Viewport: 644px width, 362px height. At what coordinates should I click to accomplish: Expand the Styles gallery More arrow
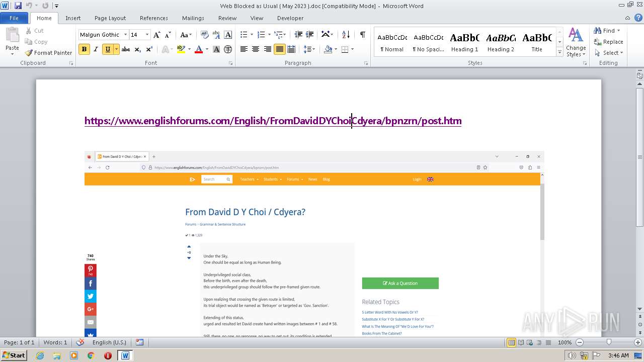[559, 52]
